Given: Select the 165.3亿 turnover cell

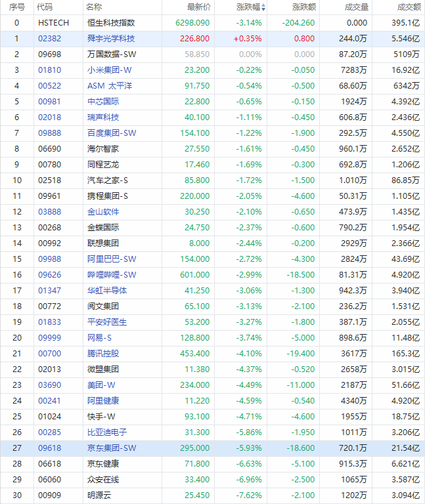Looking at the screenshot, I should (x=406, y=354).
